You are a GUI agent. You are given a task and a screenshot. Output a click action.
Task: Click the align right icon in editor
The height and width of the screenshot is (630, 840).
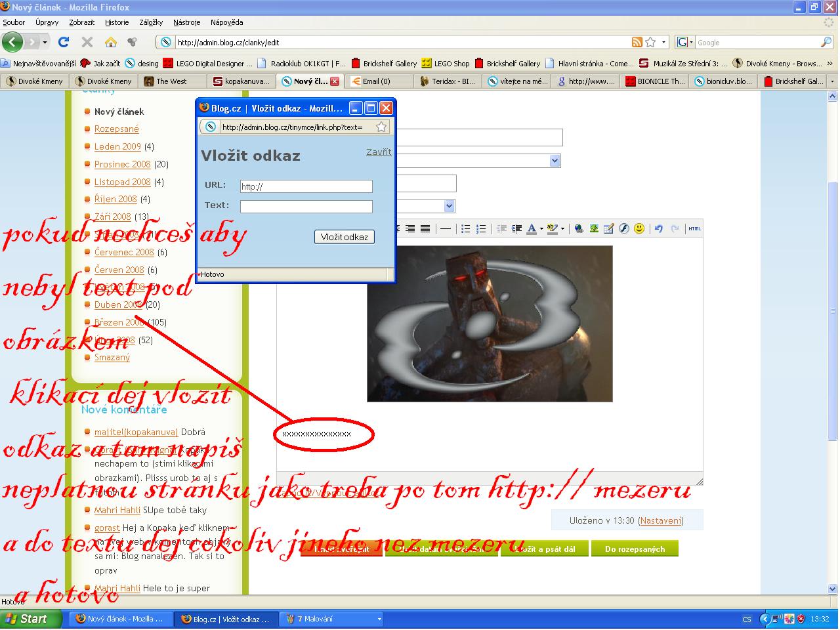pos(410,228)
